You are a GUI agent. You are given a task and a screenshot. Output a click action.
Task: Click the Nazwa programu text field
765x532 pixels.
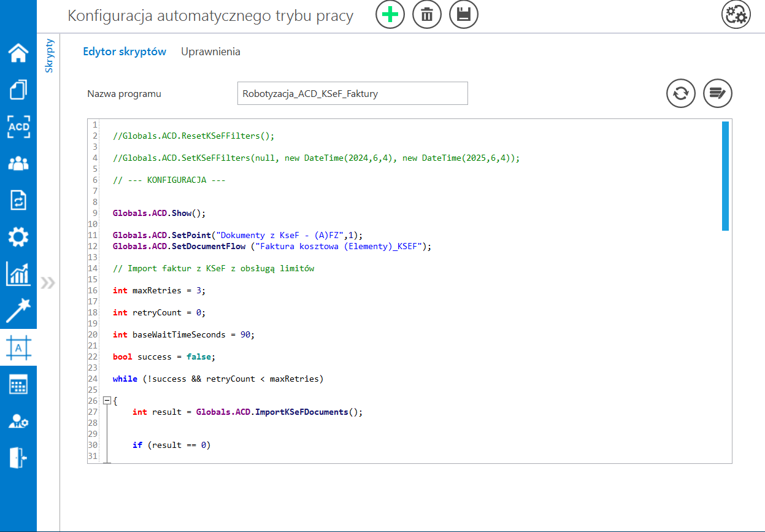coord(352,94)
